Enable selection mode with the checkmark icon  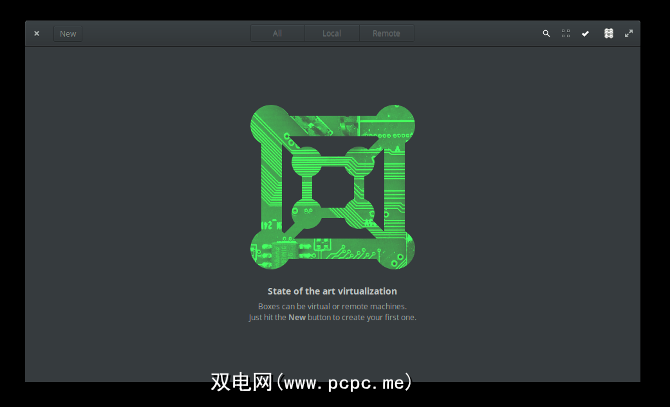click(585, 33)
